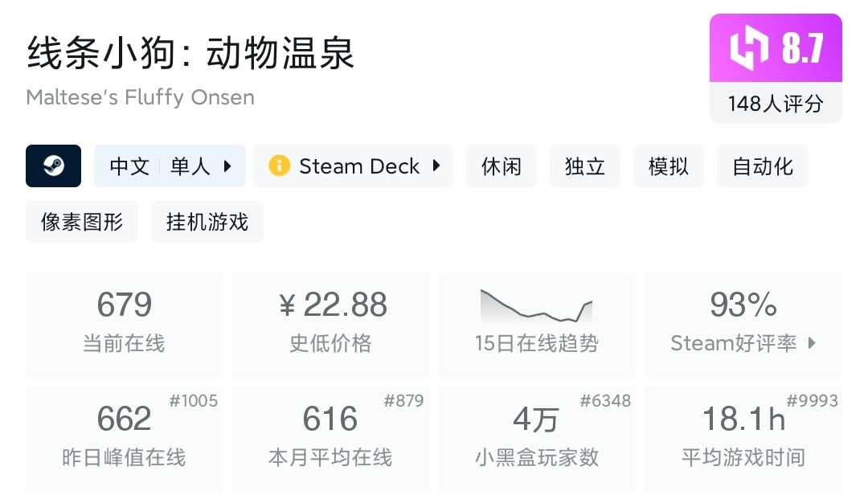Screen dimensions: 868x495
Task: Open the 像素图形 tag
Action: (82, 222)
